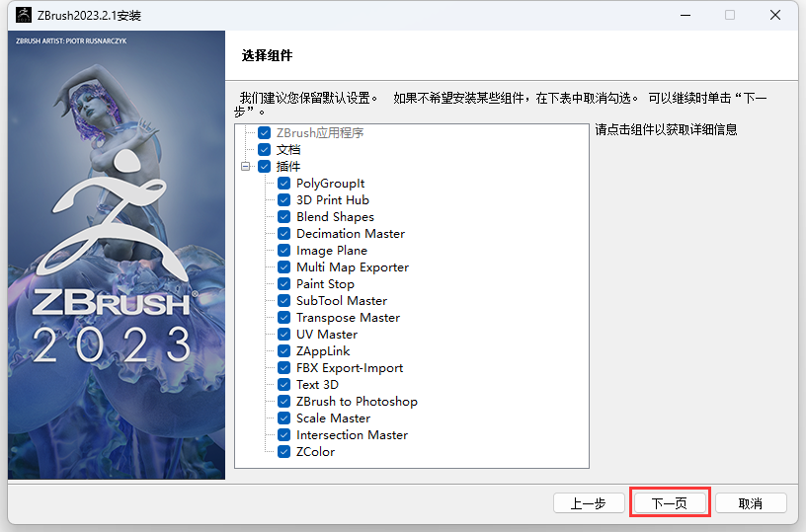
Task: Select the 3D Print Hub label
Action: [333, 199]
